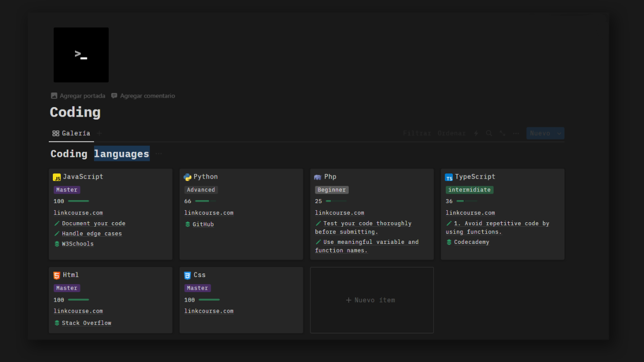Click pencil icon beside Avoid repetitive code
644x362 pixels.
449,223
